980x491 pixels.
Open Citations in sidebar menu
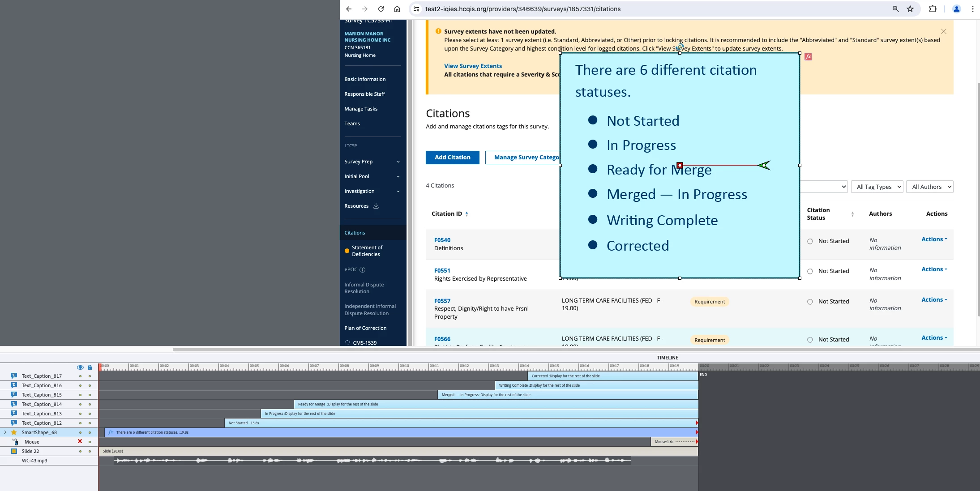[x=355, y=233]
